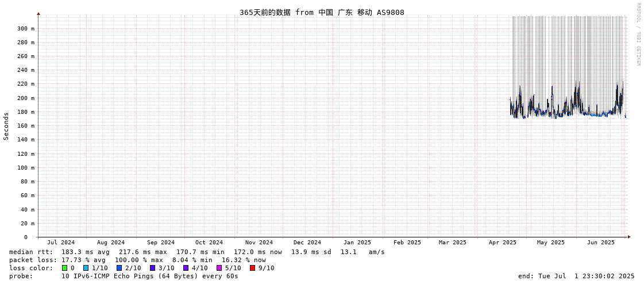The width and height of the screenshot is (644, 284).
Task: Click the 'packet loss:' label
Action: click(33, 260)
